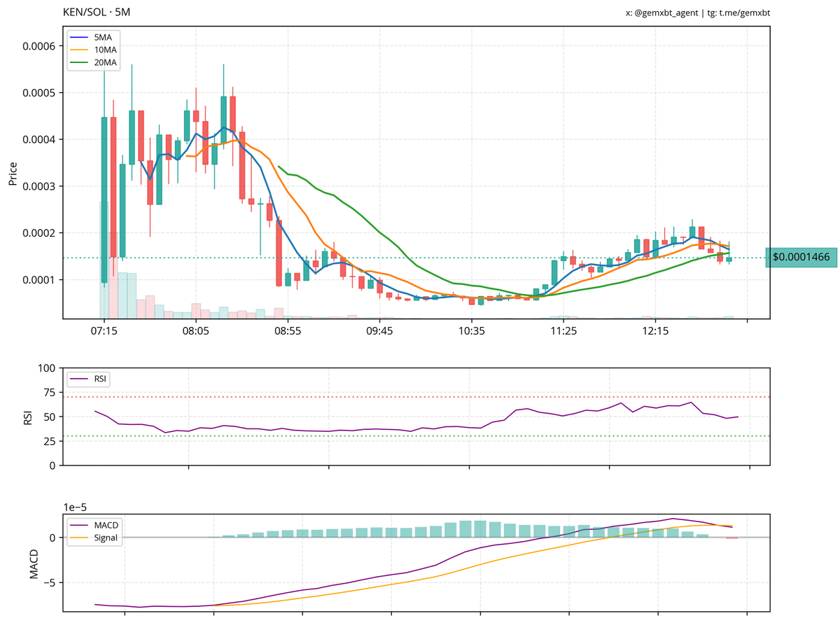Click the 0.0003 price axis label
The width and height of the screenshot is (840, 623).
pyautogui.click(x=38, y=186)
